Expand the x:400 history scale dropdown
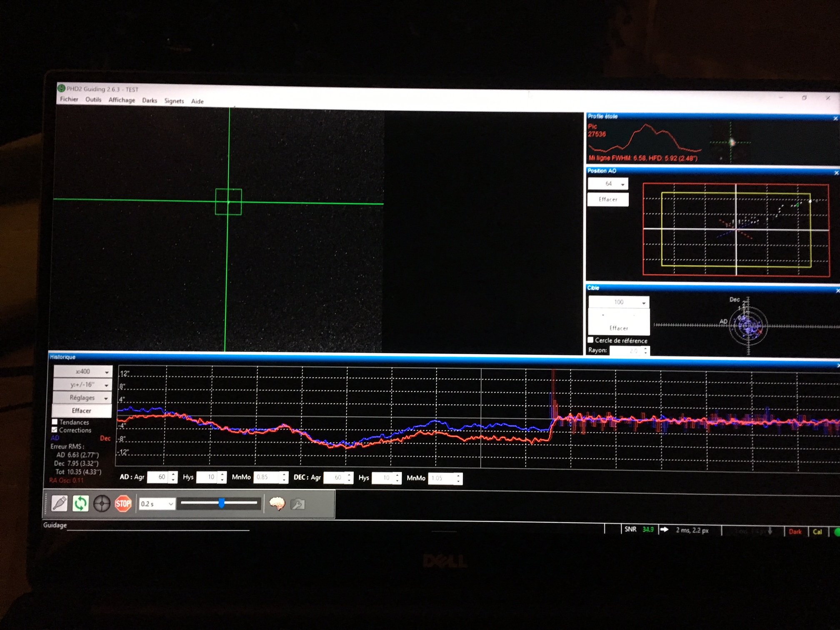Image resolution: width=840 pixels, height=630 pixels. pyautogui.click(x=82, y=371)
